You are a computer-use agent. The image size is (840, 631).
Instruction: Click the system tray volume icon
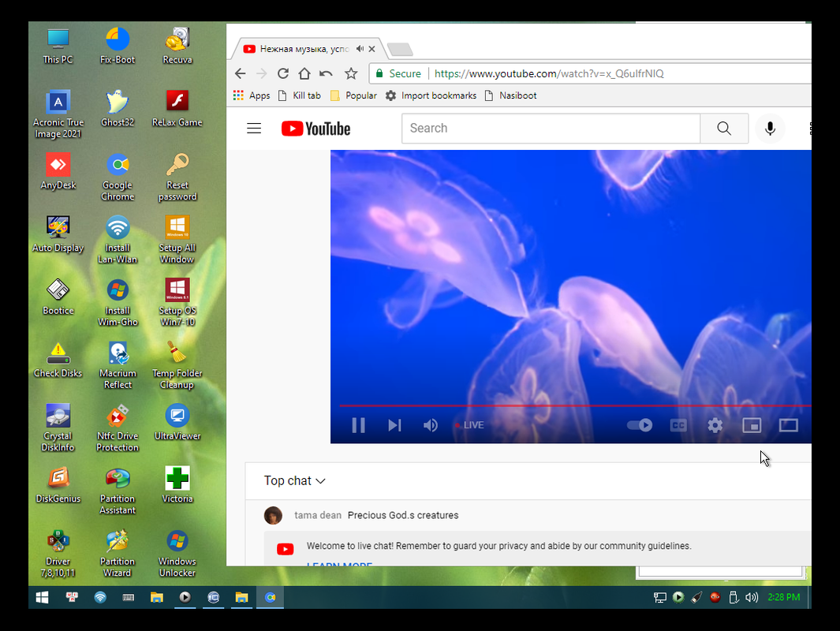point(752,597)
